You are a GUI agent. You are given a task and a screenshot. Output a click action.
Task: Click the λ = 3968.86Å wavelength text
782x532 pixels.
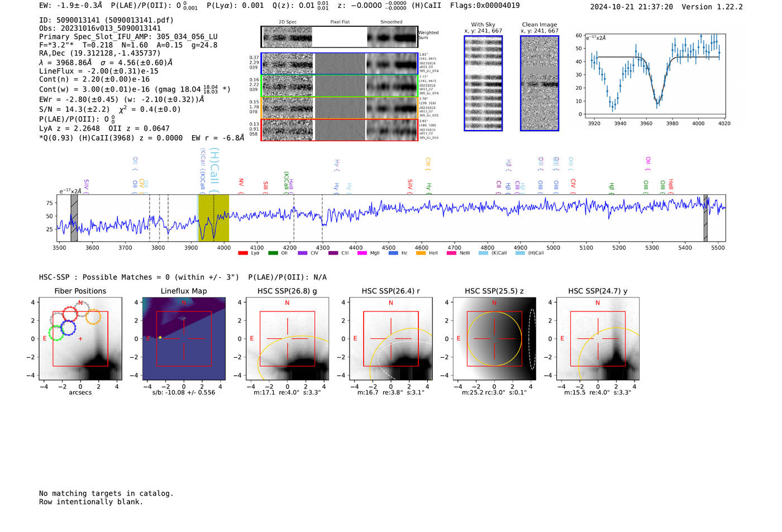point(65,63)
